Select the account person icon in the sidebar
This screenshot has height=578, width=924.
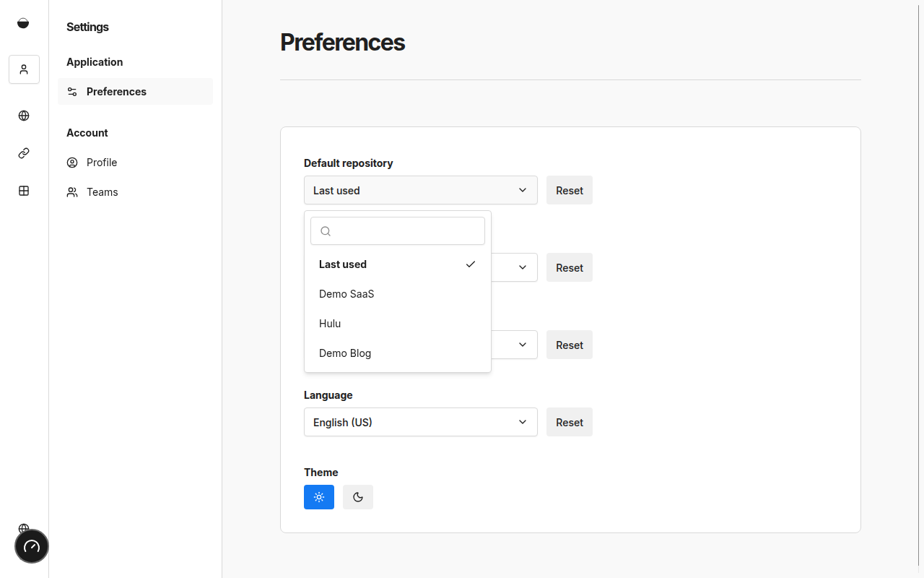click(23, 69)
